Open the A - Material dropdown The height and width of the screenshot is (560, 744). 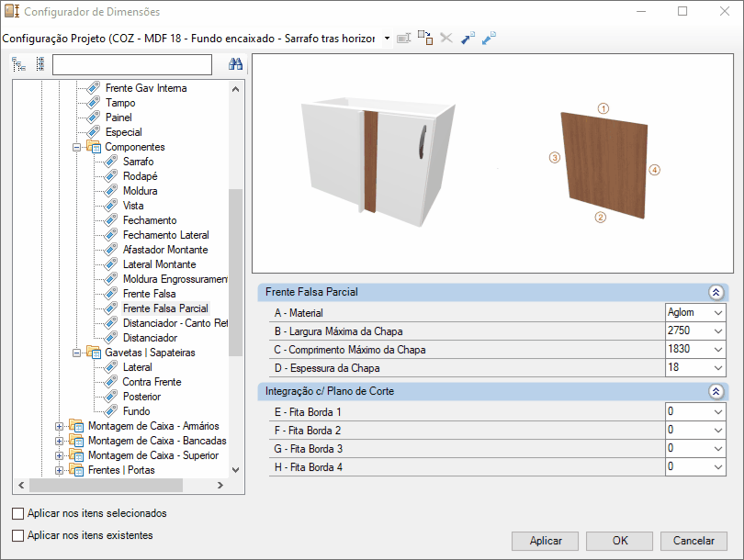click(718, 313)
